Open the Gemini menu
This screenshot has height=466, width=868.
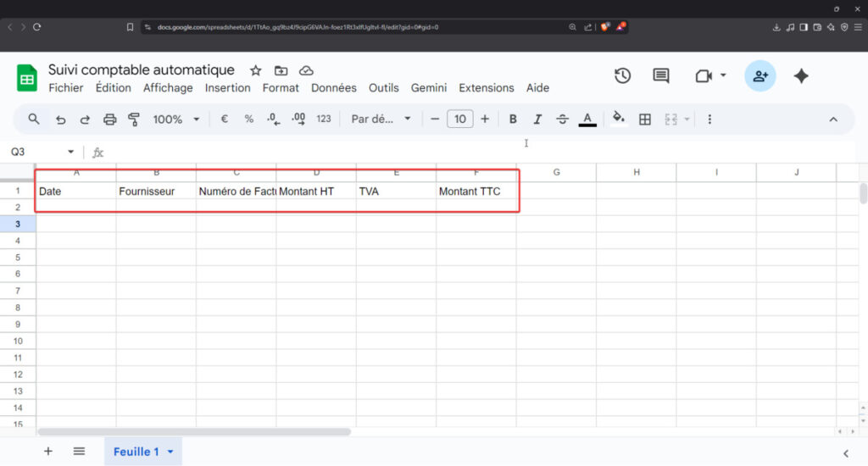coord(428,88)
